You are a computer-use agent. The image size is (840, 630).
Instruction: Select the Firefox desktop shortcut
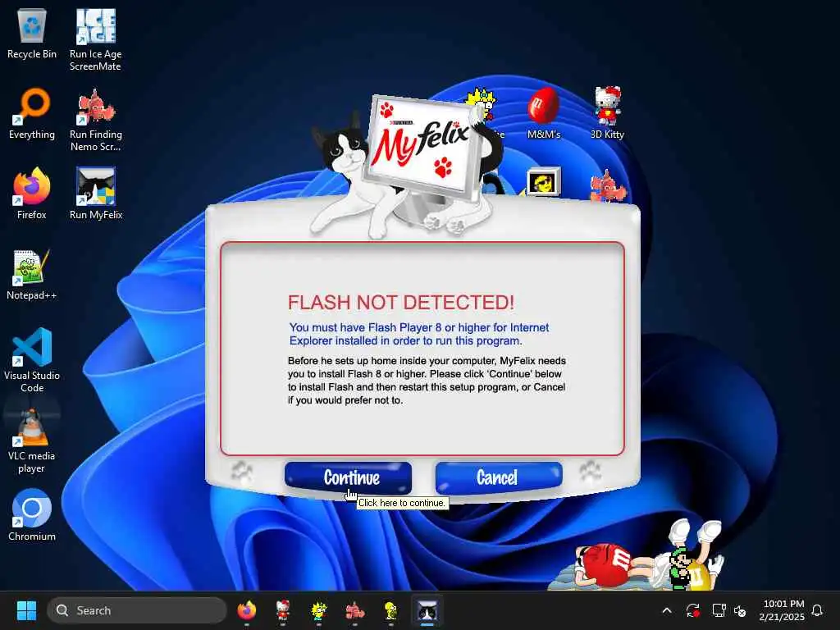[x=32, y=194]
